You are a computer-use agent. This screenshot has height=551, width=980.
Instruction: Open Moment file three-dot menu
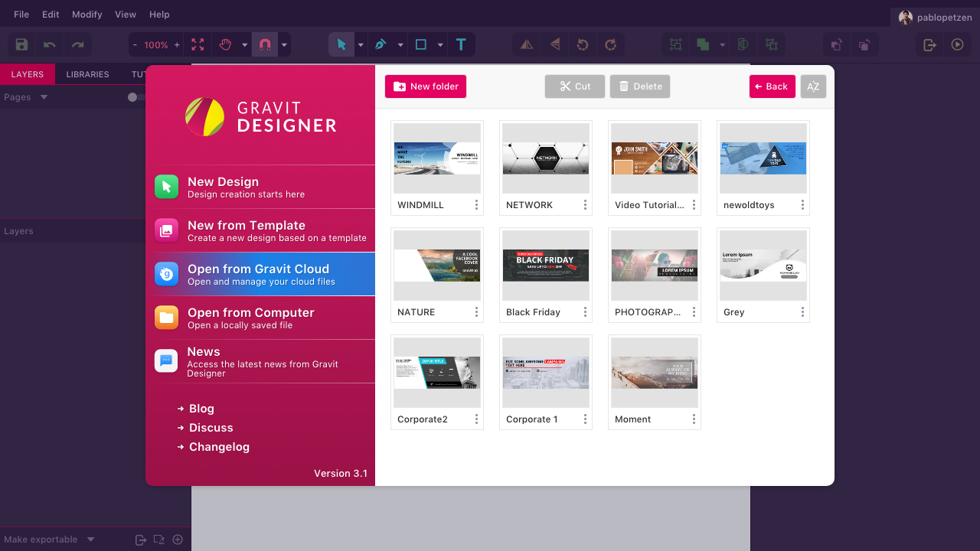[x=694, y=419]
